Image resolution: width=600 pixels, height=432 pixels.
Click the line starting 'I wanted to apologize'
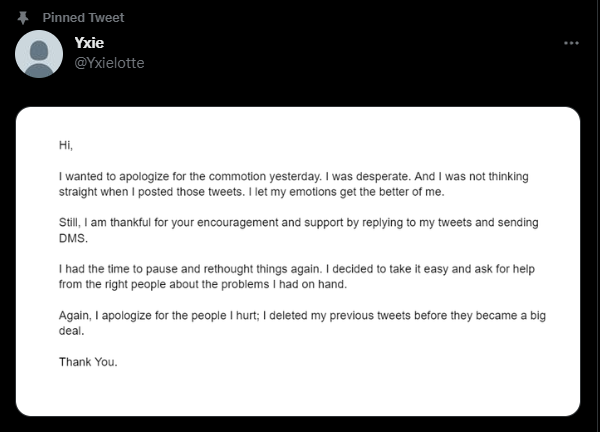pos(293,176)
